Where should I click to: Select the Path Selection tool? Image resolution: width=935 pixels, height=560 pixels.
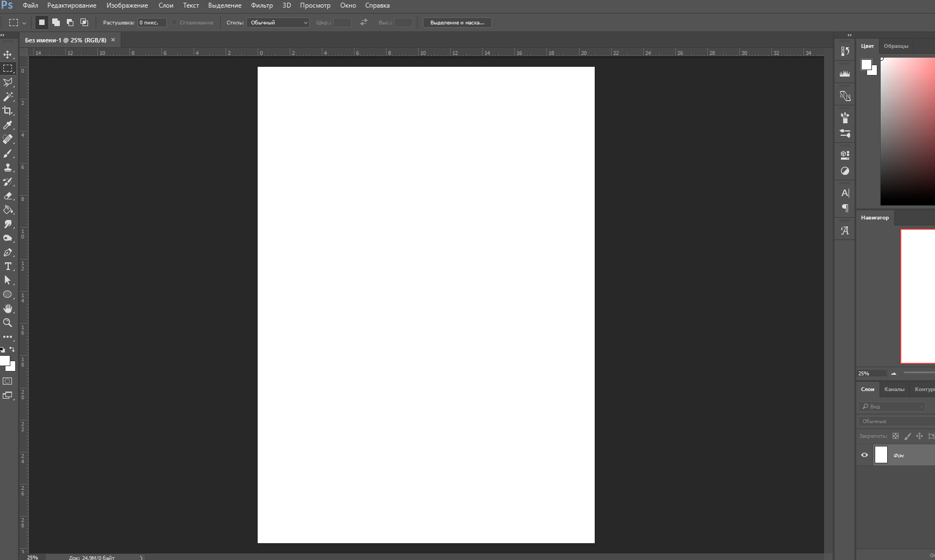pyautogui.click(x=8, y=280)
